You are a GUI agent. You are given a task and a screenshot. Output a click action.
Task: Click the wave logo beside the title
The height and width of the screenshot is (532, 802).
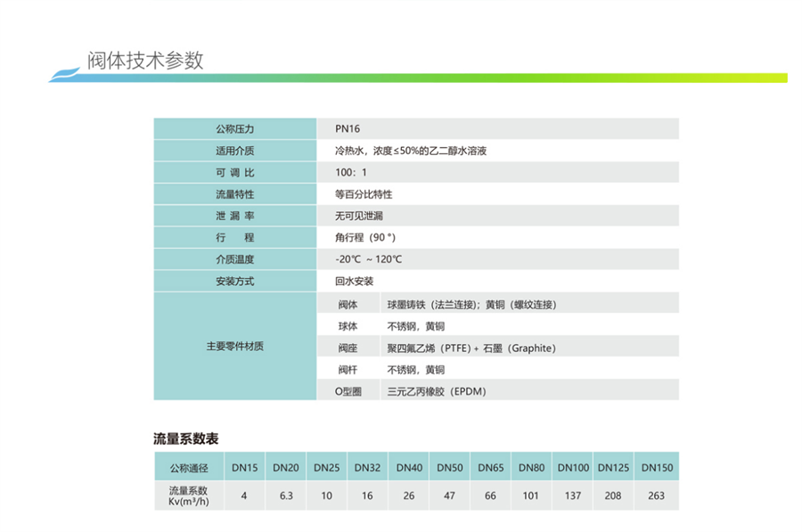(67, 74)
